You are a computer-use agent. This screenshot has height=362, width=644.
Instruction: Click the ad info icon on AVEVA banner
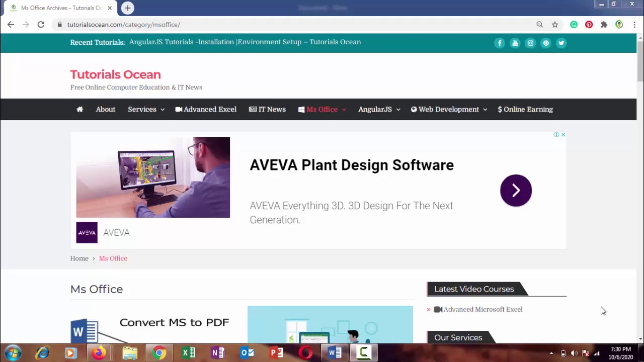[x=556, y=135]
